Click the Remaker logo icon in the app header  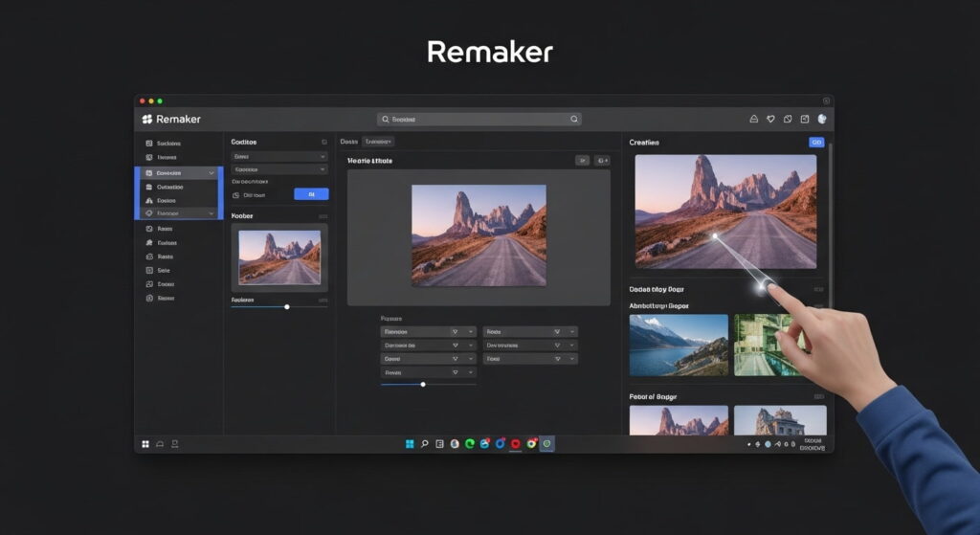pyautogui.click(x=146, y=120)
